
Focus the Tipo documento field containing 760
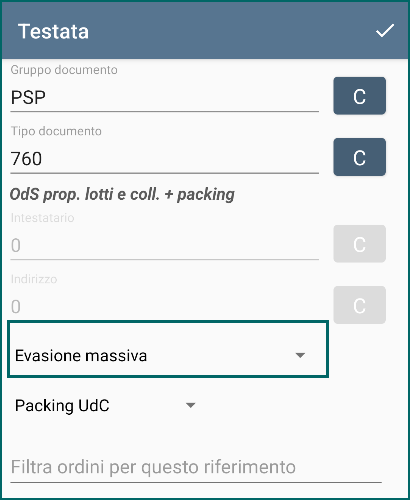point(165,159)
